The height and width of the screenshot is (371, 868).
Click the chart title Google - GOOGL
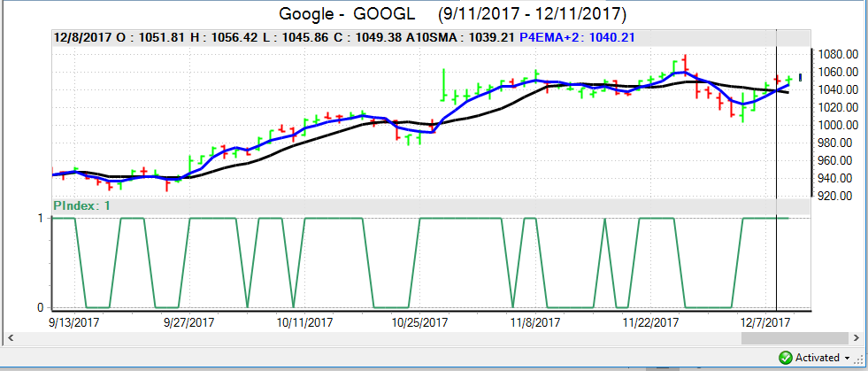coord(347,14)
